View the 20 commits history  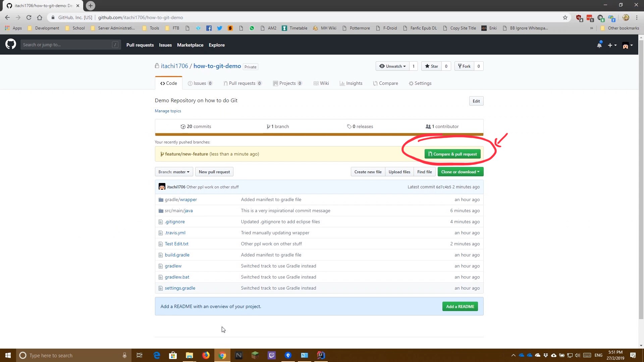click(196, 126)
